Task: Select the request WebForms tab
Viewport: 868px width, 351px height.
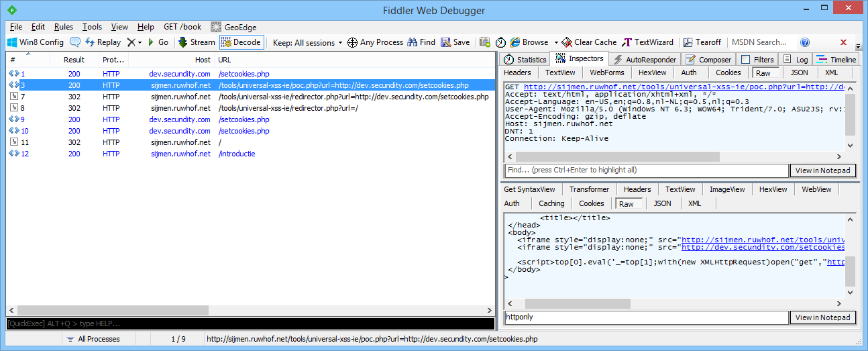Action: coord(607,72)
